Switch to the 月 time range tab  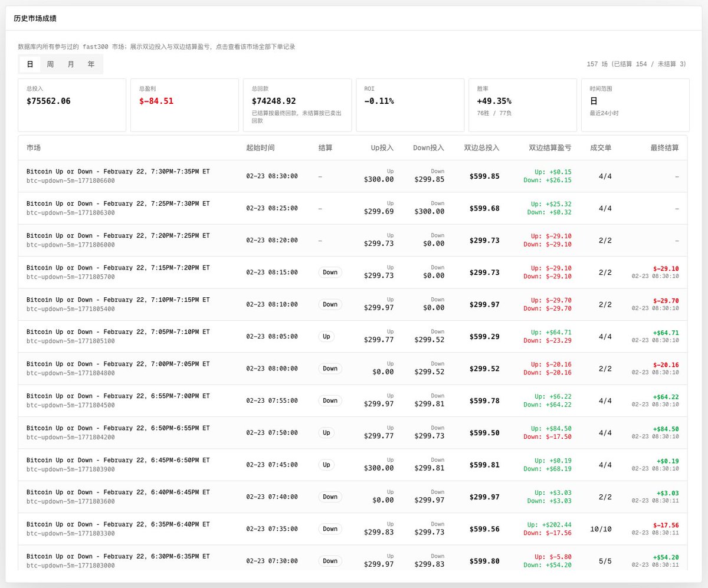point(71,64)
